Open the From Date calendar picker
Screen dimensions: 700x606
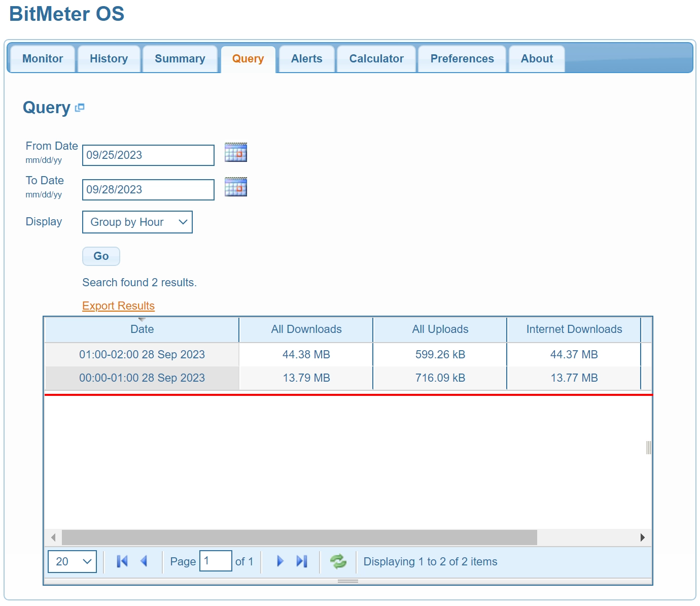(x=236, y=152)
